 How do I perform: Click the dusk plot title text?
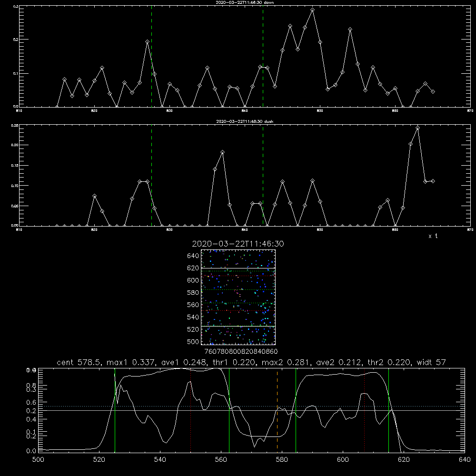pos(245,121)
